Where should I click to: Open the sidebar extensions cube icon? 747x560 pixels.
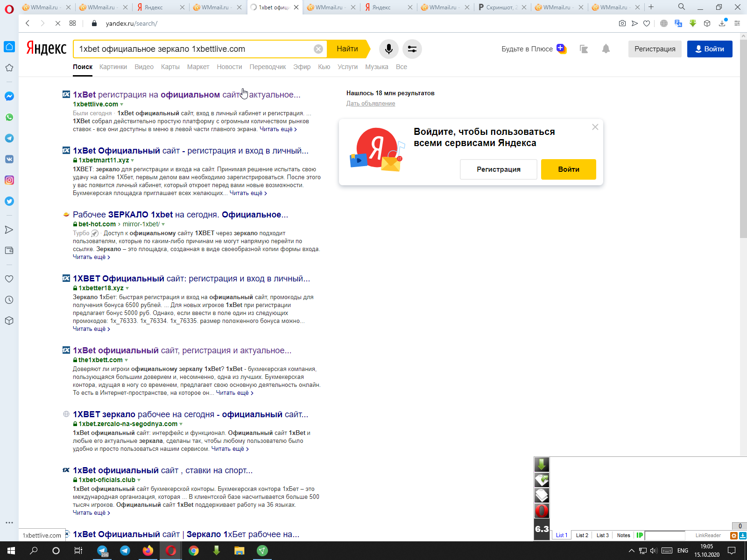pos(9,321)
